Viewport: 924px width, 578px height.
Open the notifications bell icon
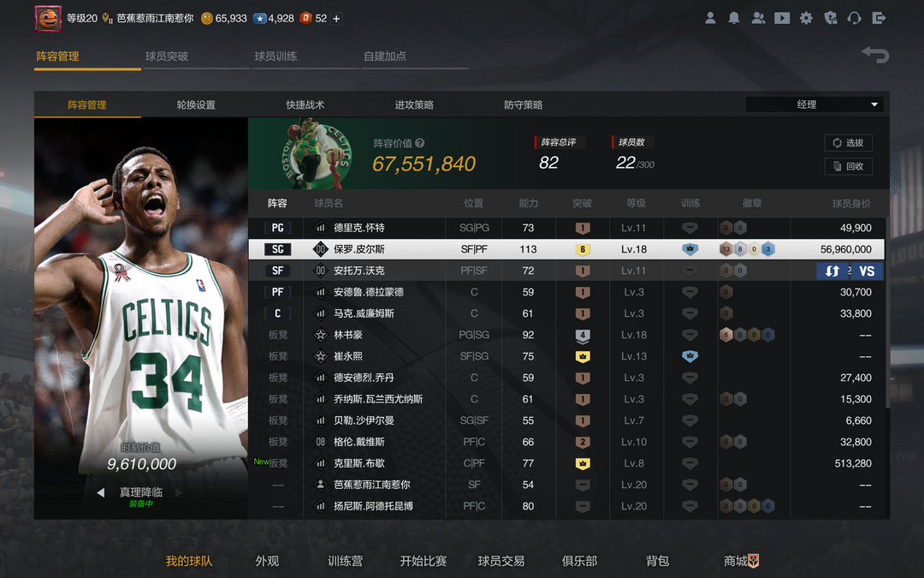[734, 18]
